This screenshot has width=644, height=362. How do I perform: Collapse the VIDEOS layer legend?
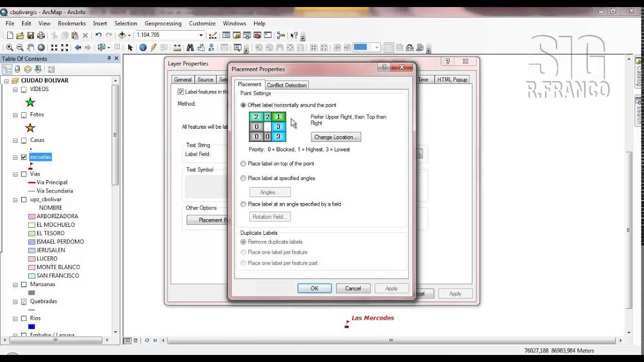pyautogui.click(x=16, y=89)
